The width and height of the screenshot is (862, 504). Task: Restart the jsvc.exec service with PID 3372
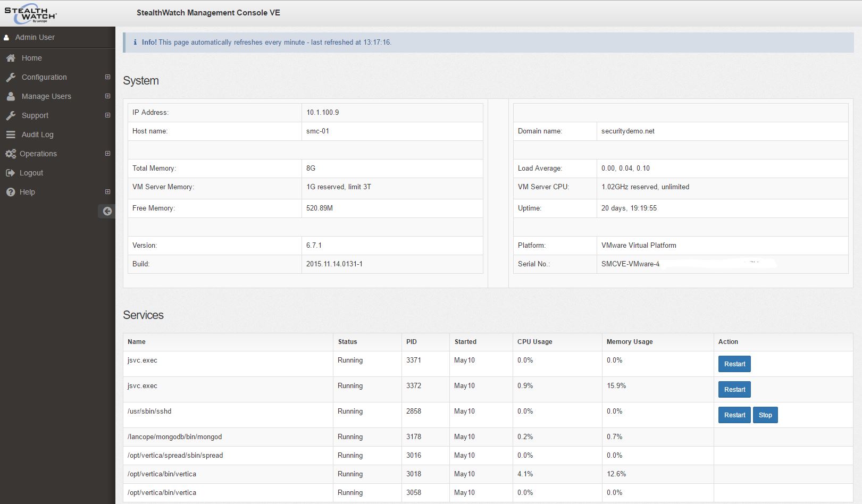pos(734,390)
